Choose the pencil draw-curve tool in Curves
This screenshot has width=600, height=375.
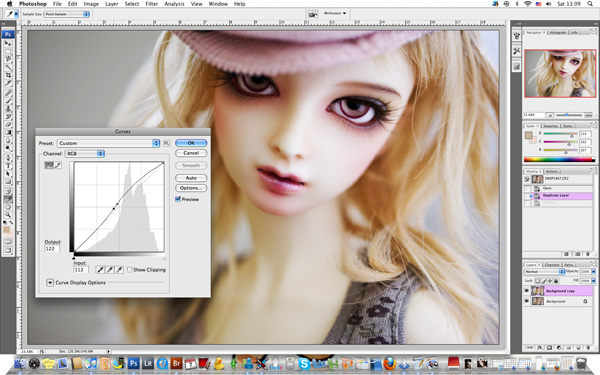click(x=58, y=165)
